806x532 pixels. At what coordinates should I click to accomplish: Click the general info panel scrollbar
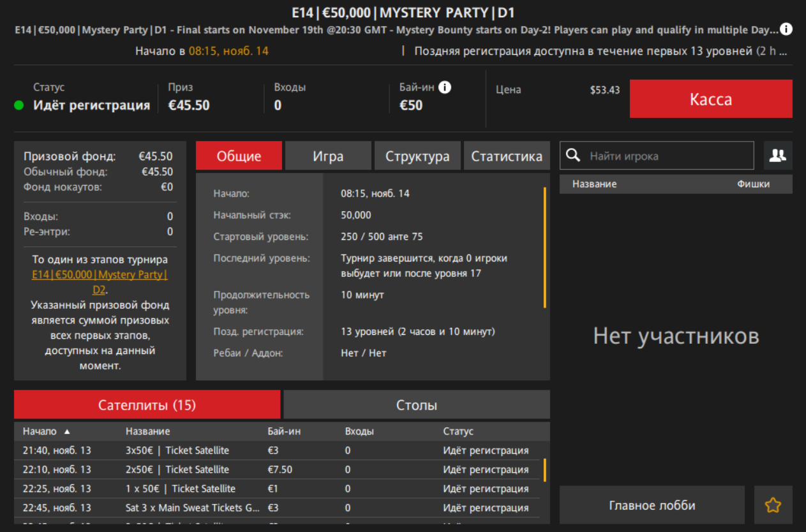click(544, 248)
